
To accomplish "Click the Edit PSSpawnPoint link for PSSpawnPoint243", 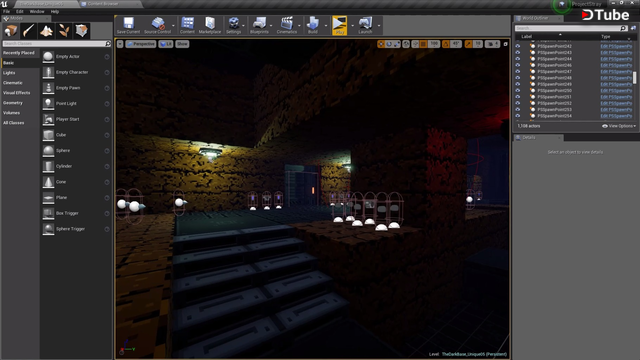I will tap(616, 53).
